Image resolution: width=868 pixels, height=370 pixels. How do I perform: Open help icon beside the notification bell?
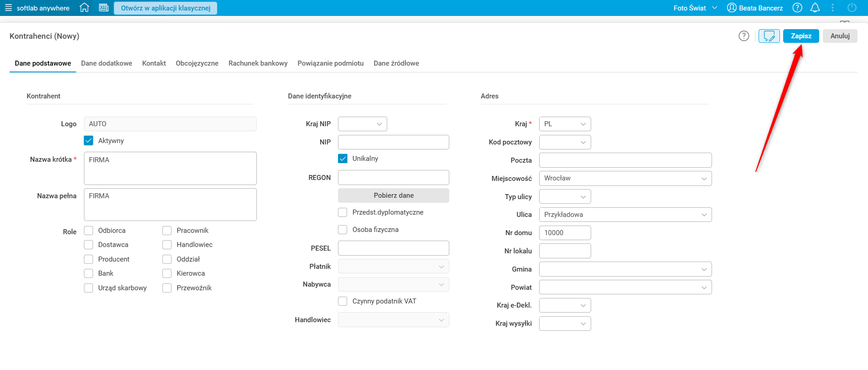click(x=797, y=8)
